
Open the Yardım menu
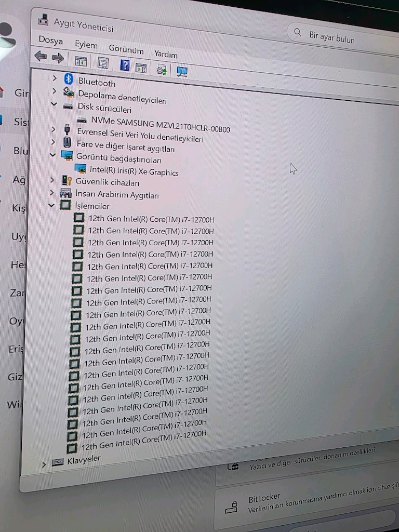(166, 54)
